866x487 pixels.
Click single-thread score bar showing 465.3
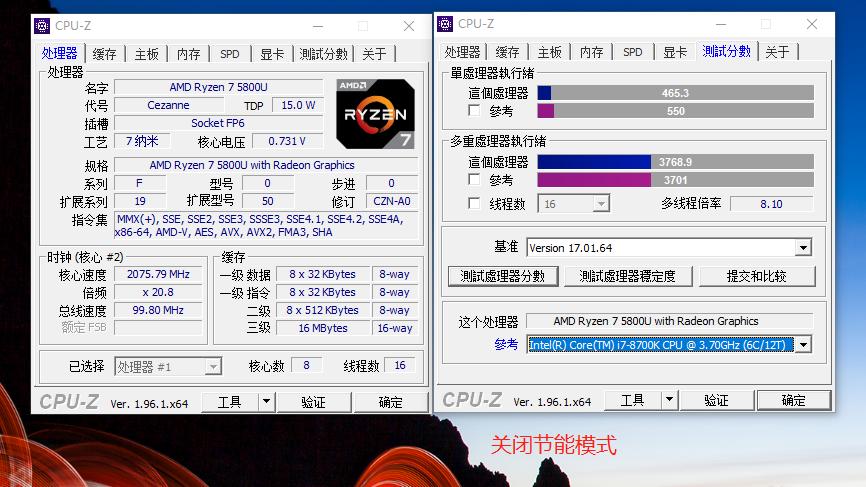[x=675, y=93]
